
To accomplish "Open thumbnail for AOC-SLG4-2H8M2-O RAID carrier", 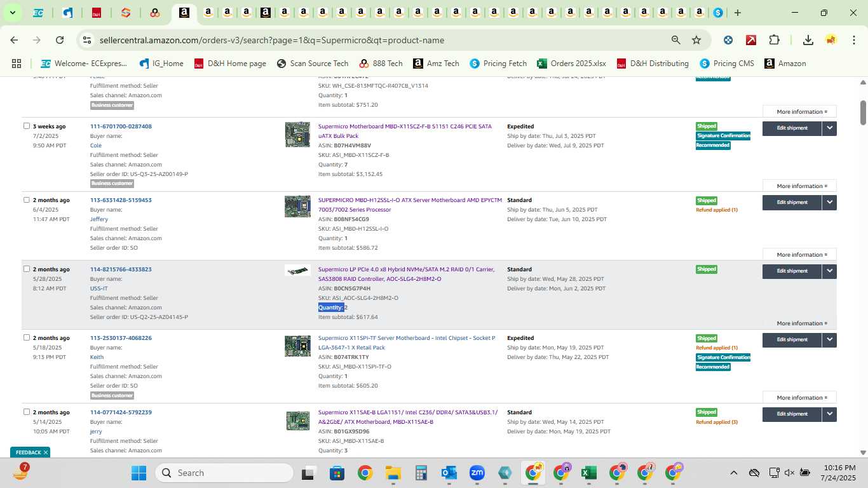I will pos(297,271).
